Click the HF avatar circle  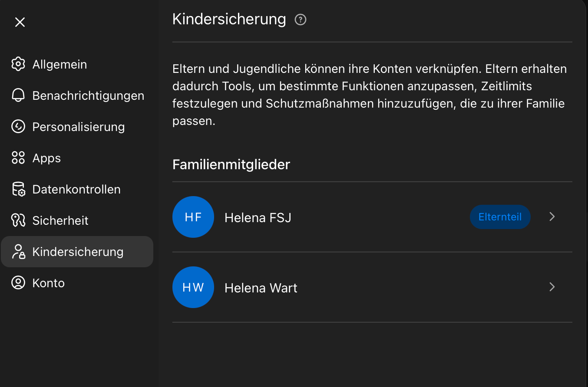coord(193,217)
